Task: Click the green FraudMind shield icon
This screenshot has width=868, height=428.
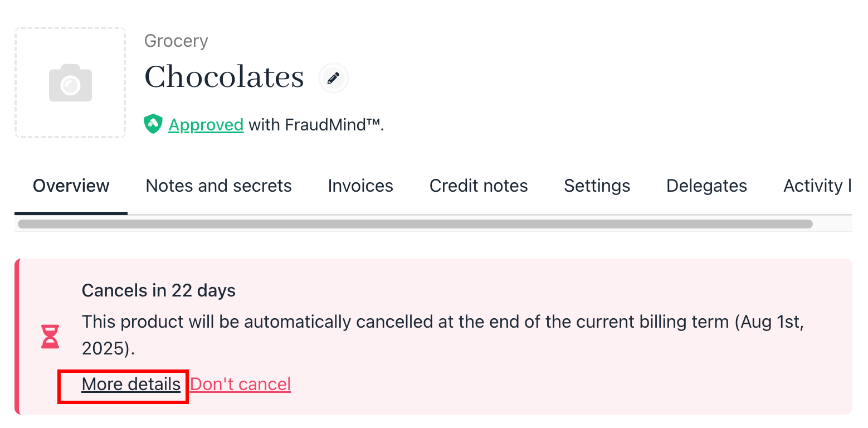Action: point(153,124)
